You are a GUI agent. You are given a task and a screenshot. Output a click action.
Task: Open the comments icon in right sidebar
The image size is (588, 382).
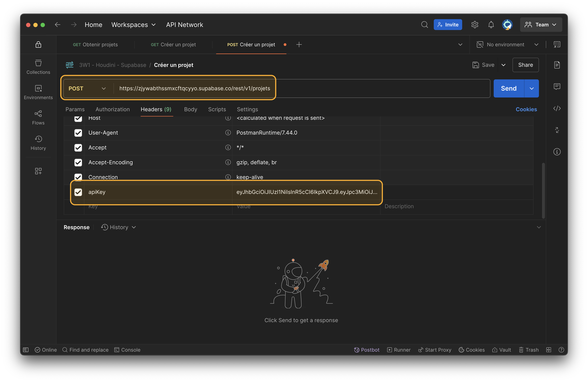557,87
